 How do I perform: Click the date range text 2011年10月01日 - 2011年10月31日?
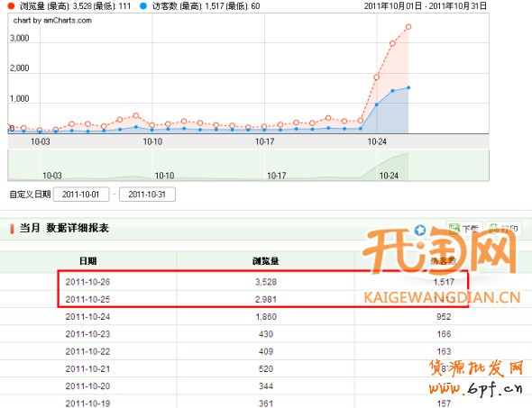(426, 6)
